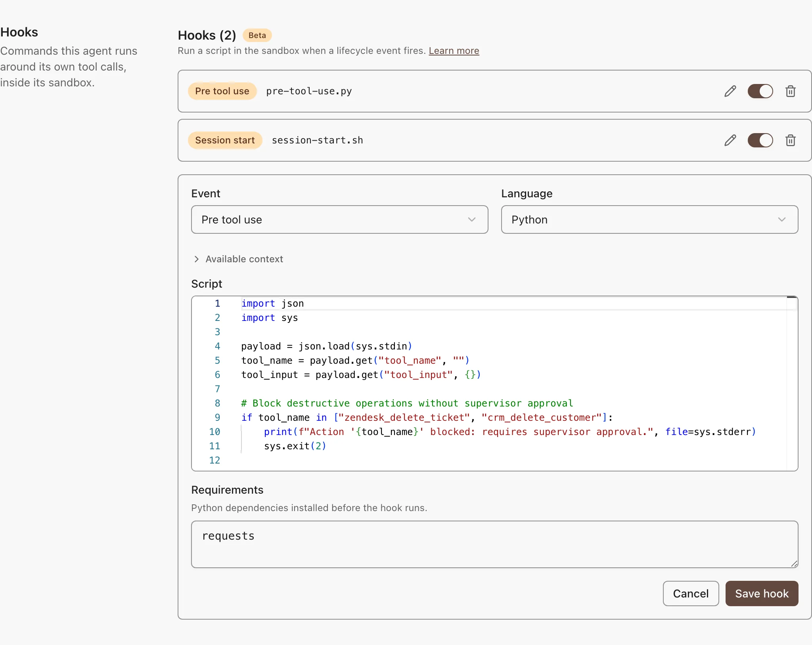
Task: Click the pre-tool-use.py filename
Action: pyautogui.click(x=309, y=91)
